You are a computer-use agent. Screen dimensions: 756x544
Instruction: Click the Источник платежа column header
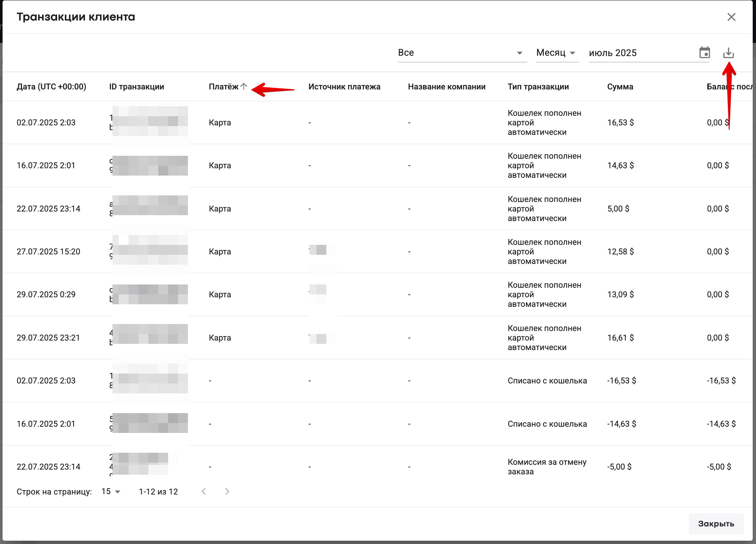coord(344,87)
